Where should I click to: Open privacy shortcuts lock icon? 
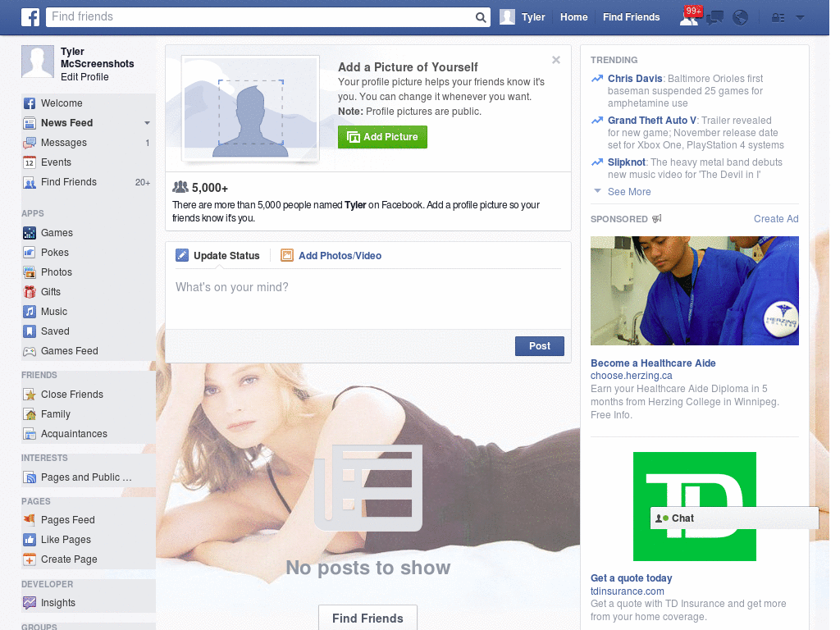778,18
